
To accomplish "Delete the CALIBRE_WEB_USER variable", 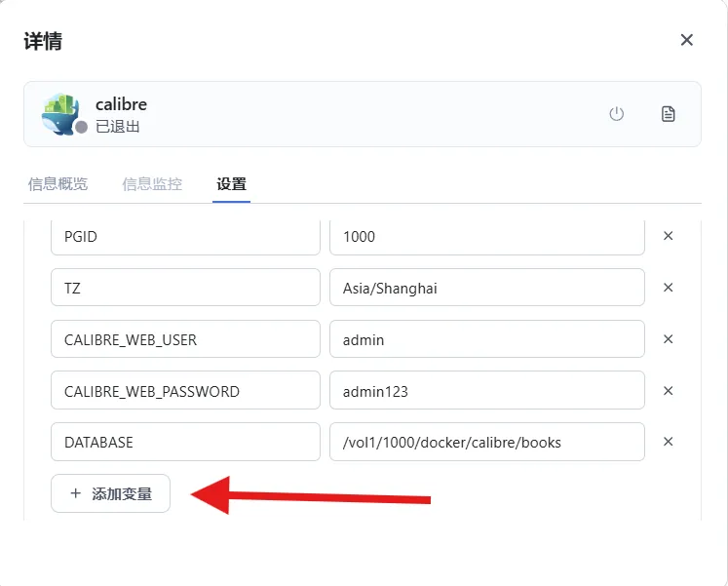I will point(669,339).
